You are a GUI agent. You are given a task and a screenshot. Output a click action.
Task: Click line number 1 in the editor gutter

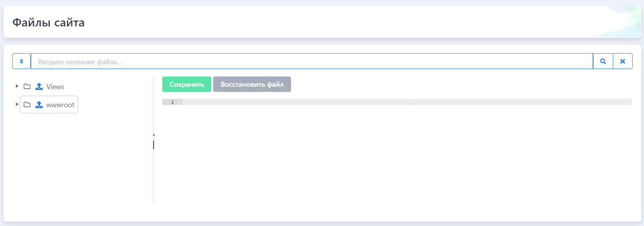click(173, 102)
